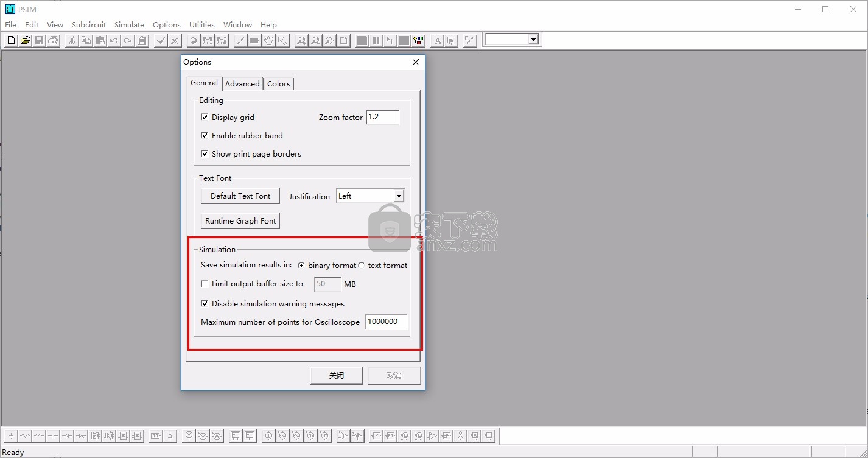The image size is (868, 458).
Task: Click the Zoom factor input field
Action: coord(382,117)
